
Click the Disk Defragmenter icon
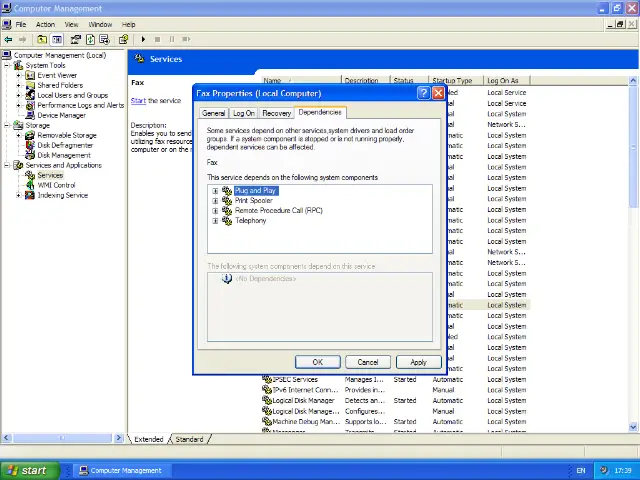pyautogui.click(x=30, y=145)
